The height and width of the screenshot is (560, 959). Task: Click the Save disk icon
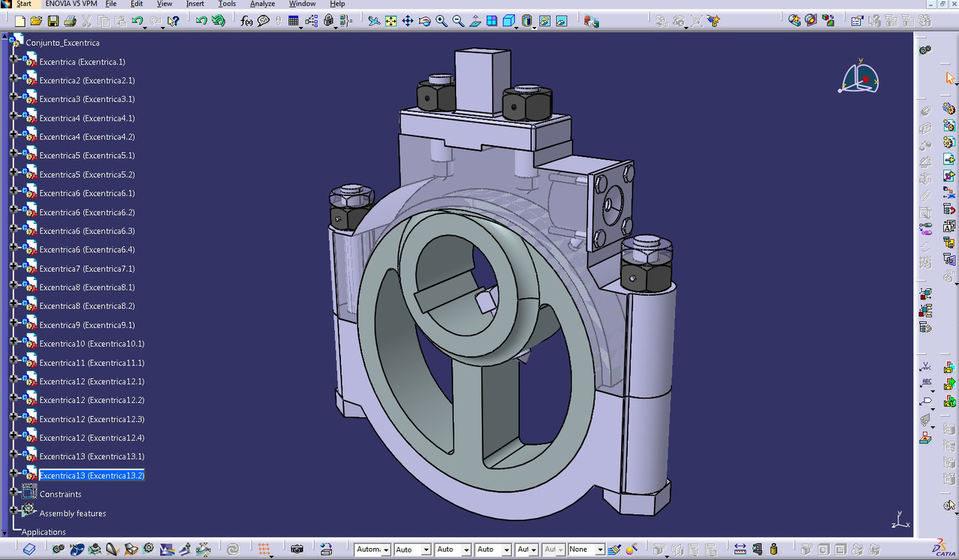pos(53,22)
